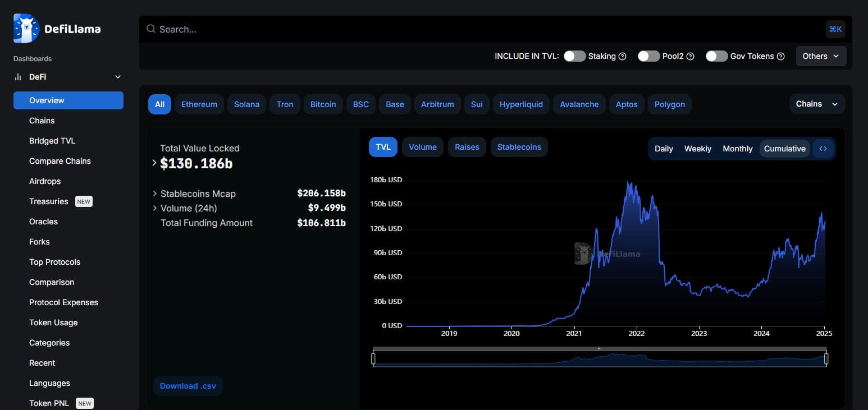Show the Volume chart
868x410 pixels.
point(423,147)
